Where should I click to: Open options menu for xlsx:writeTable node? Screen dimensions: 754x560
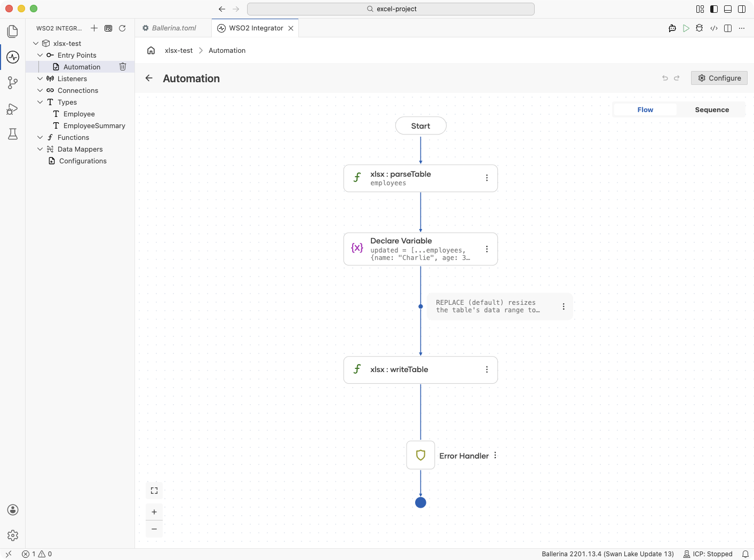(487, 369)
